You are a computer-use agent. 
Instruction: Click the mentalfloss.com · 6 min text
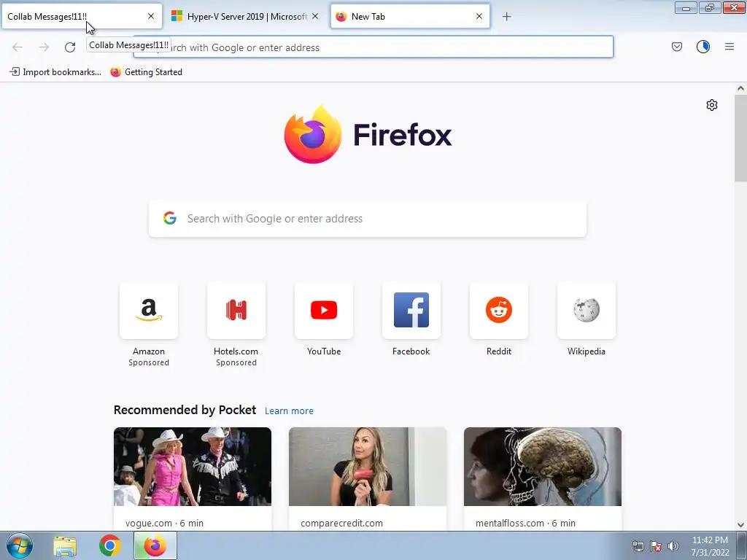tap(525, 523)
